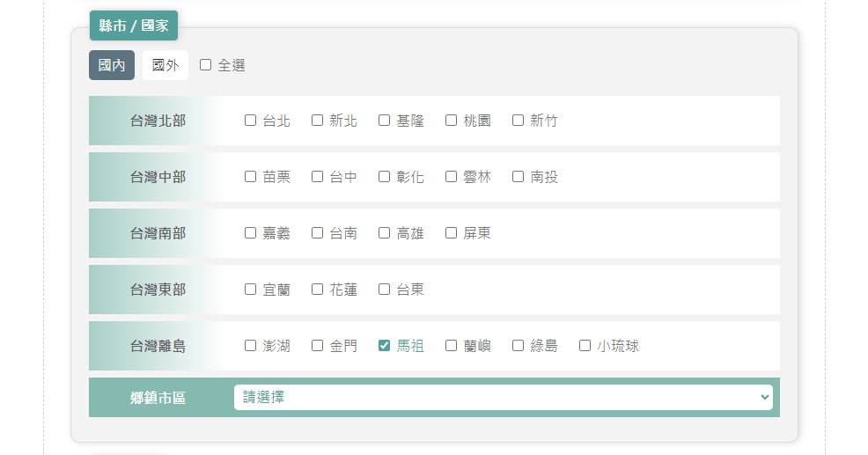Image resolution: width=868 pixels, height=455 pixels.
Task: Check the 南投 checkbox
Action: click(519, 177)
